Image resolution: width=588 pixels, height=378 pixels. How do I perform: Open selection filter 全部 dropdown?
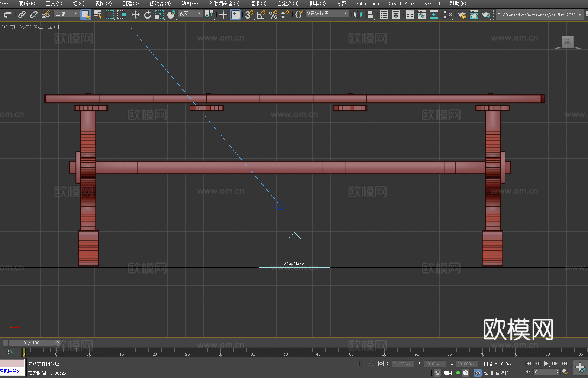point(67,13)
